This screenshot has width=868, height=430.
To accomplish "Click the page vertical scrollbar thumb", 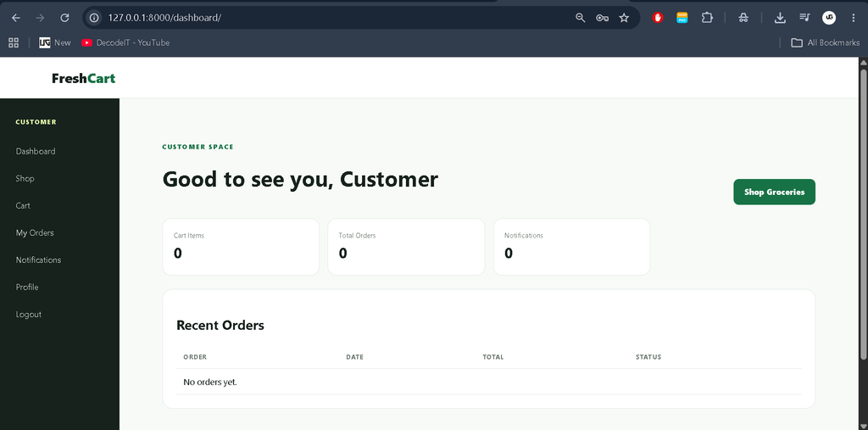I will coord(863,214).
